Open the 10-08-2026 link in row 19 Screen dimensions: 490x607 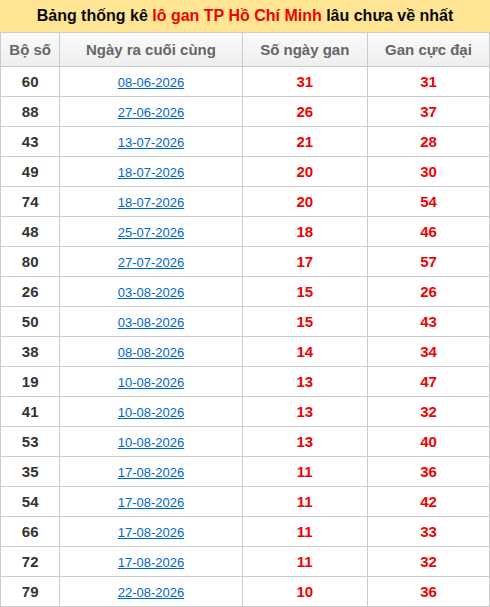[x=151, y=382]
